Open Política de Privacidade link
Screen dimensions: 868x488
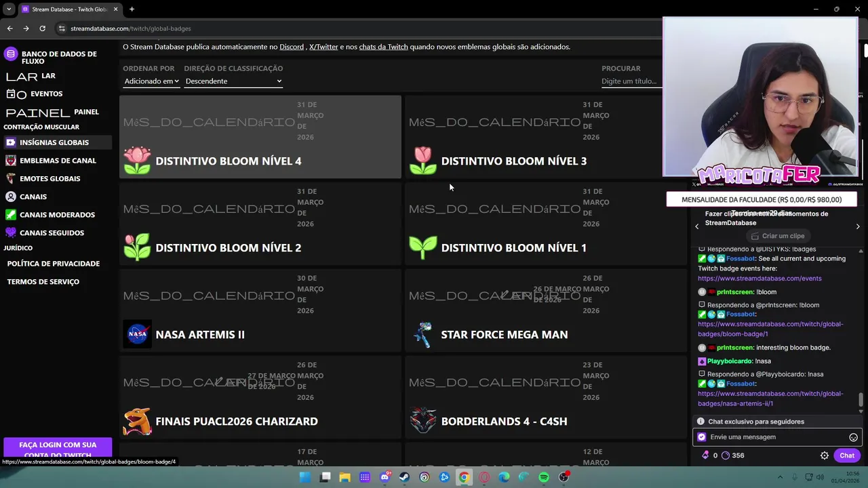pyautogui.click(x=53, y=264)
